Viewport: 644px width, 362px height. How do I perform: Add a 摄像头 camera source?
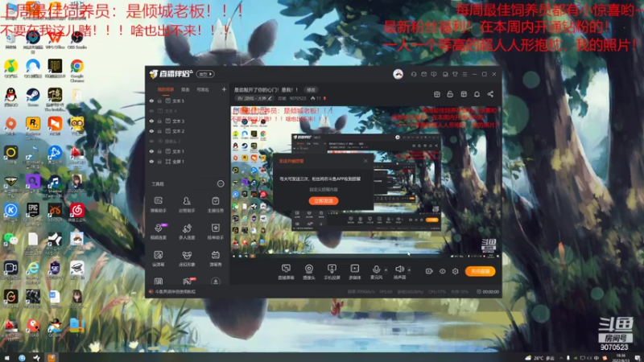[309, 272]
